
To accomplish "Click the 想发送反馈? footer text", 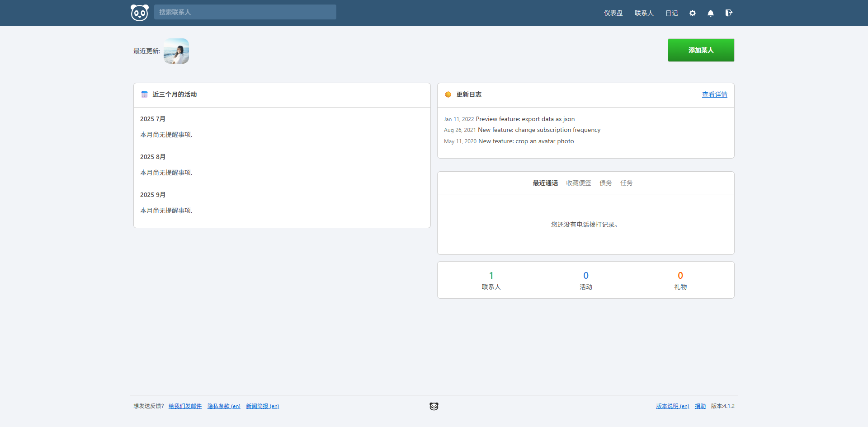I will pyautogui.click(x=149, y=406).
